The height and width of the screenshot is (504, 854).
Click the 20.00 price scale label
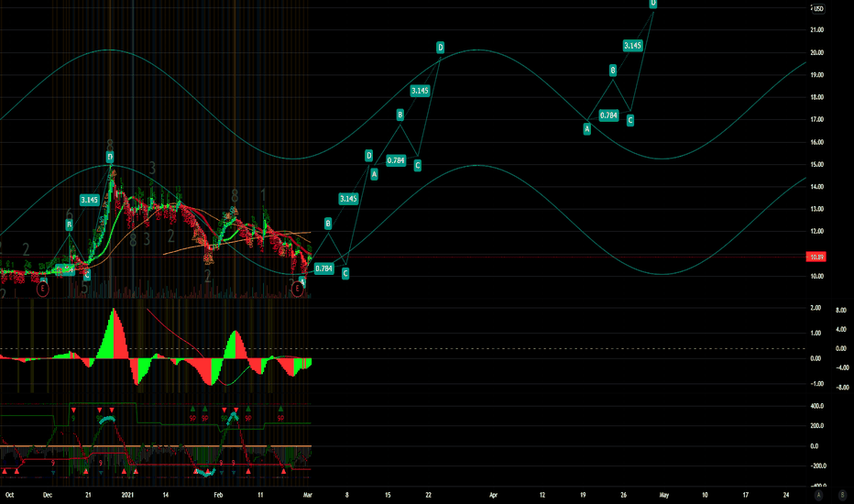coord(817,53)
